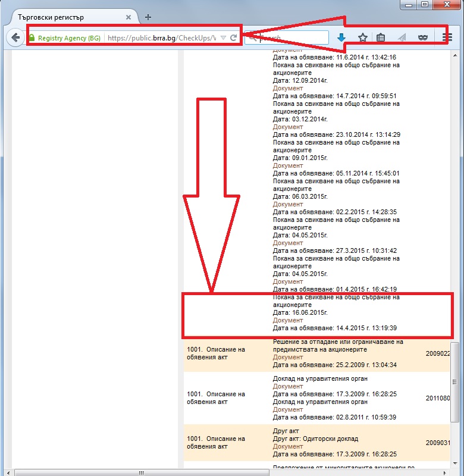
Task: Open Документ link under date 16.06.2015г.
Action: point(288,320)
